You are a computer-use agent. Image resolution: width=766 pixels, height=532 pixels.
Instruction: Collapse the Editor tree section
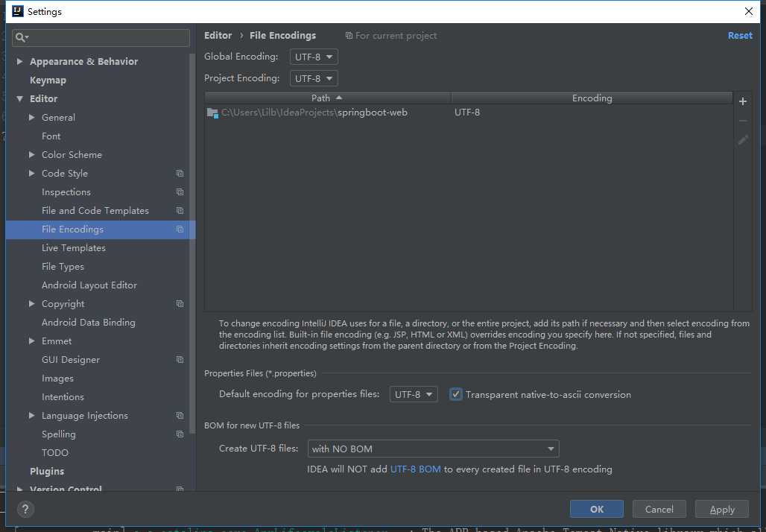point(19,98)
